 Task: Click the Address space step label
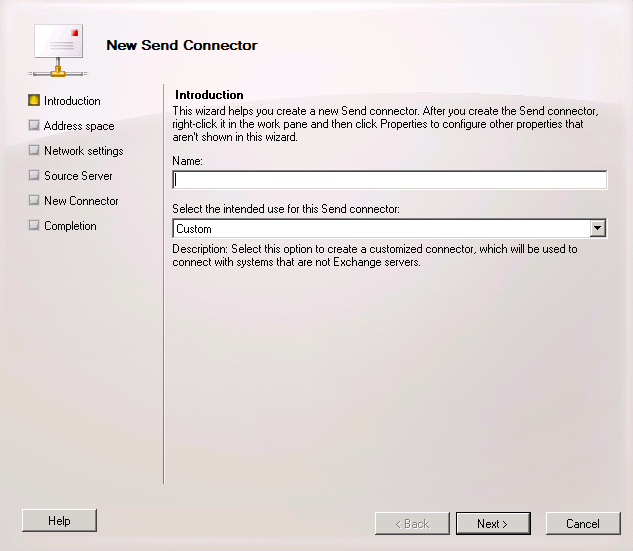[x=79, y=126]
